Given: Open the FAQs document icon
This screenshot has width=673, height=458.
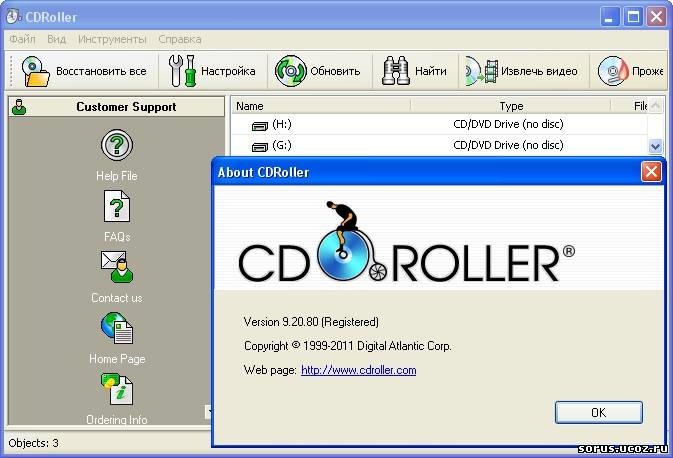Looking at the screenshot, I should tap(117, 206).
